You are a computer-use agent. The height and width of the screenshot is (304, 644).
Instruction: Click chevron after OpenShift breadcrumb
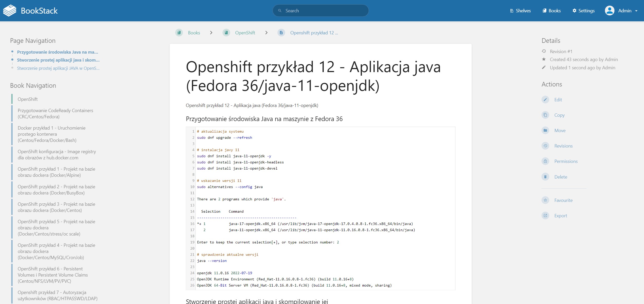pyautogui.click(x=266, y=33)
